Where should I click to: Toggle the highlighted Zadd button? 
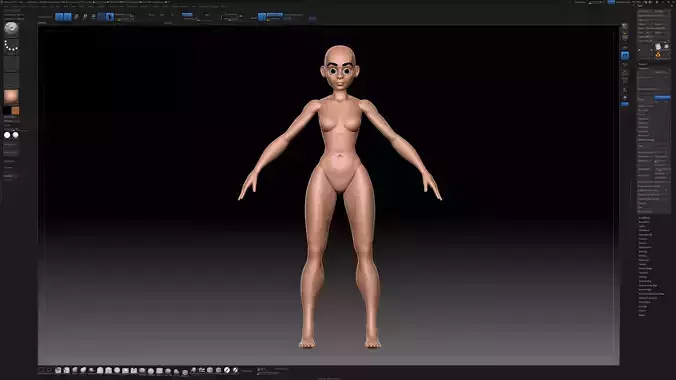(187, 15)
